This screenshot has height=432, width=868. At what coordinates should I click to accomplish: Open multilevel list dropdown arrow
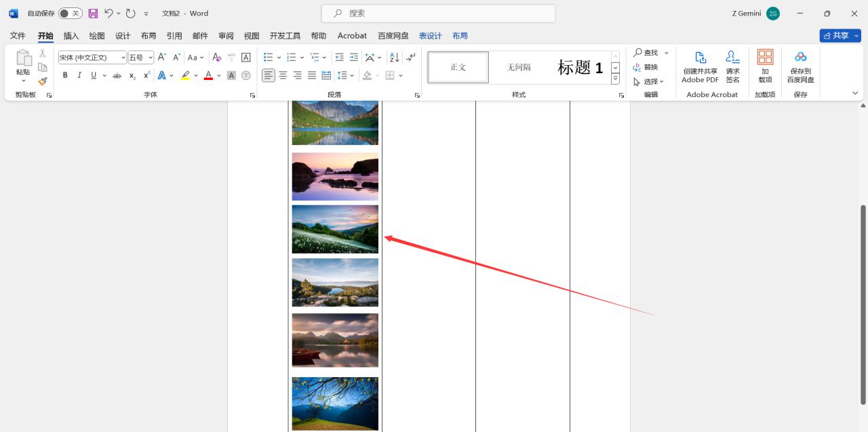(x=324, y=58)
